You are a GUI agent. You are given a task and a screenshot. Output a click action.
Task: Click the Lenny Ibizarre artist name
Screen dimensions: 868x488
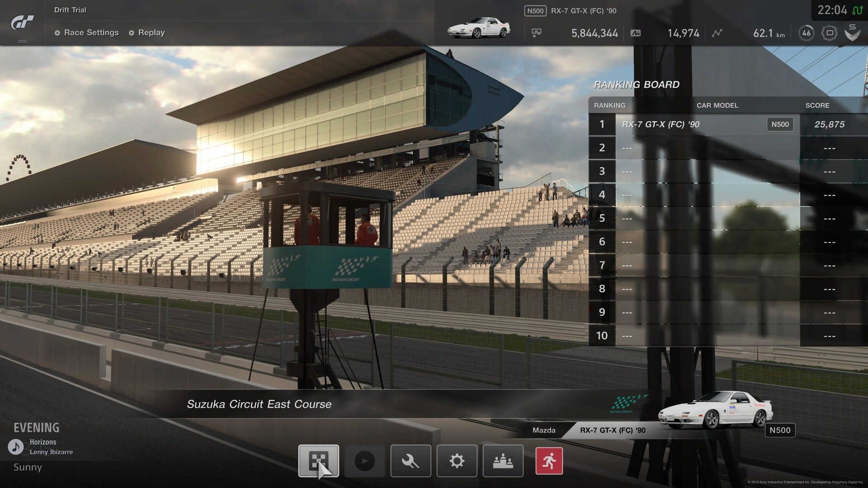point(51,452)
